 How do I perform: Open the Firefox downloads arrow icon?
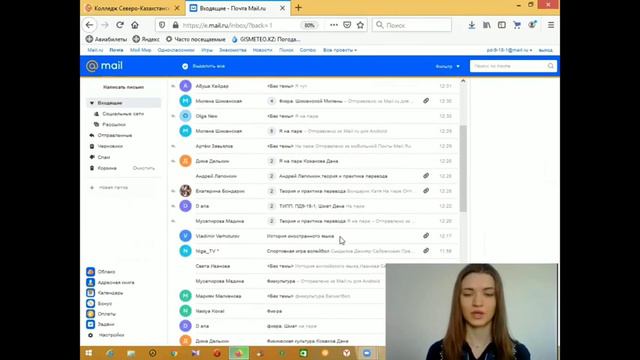(x=471, y=25)
